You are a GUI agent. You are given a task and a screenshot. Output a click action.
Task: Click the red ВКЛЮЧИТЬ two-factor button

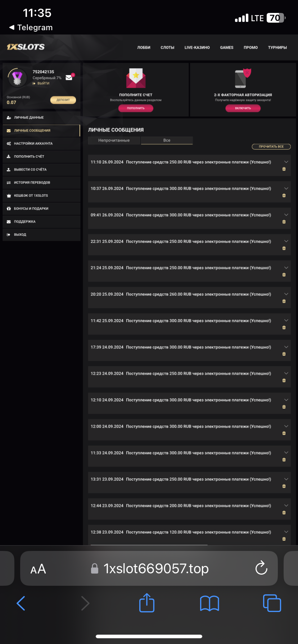[243, 108]
